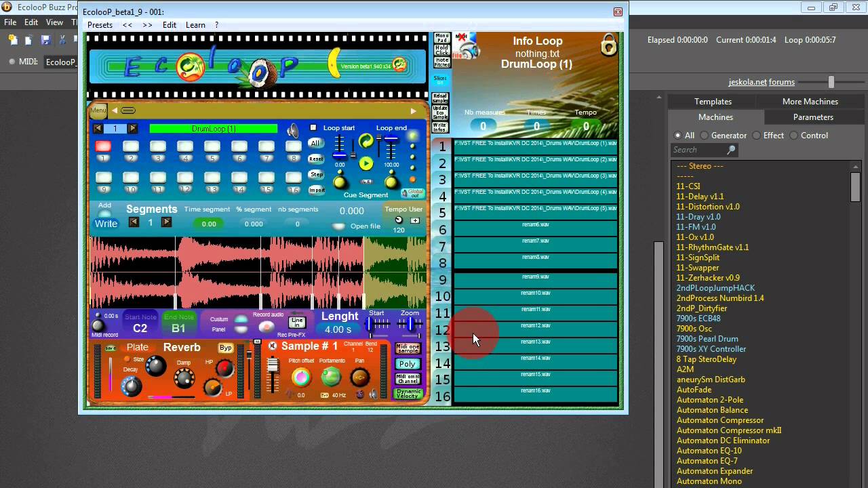Click the MIDI file headphones icon

[467, 46]
